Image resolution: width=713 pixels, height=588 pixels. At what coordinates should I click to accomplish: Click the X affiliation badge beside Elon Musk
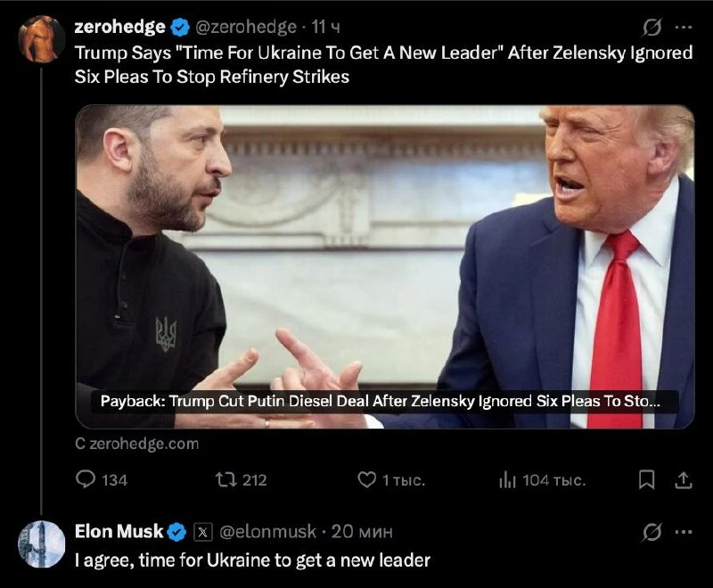(203, 532)
